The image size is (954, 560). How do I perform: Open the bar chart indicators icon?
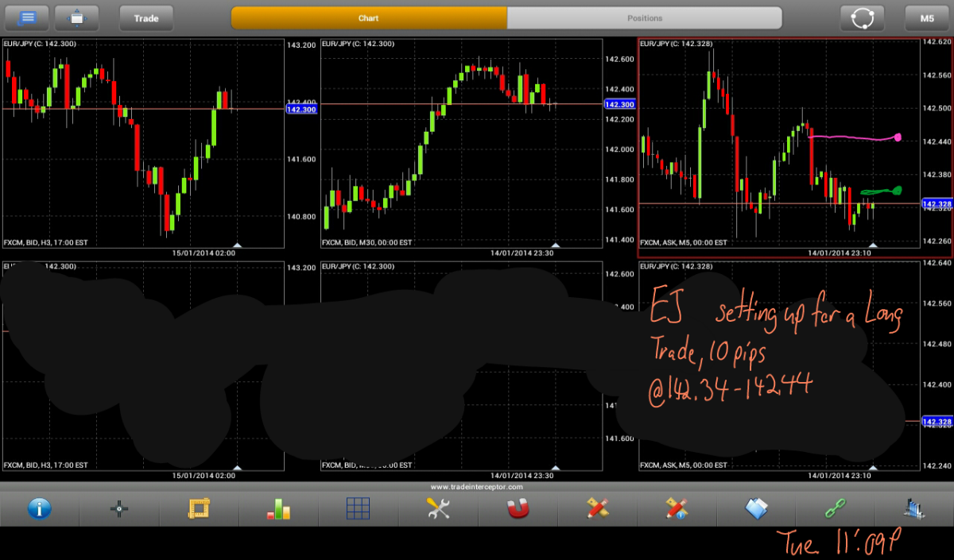point(278,508)
